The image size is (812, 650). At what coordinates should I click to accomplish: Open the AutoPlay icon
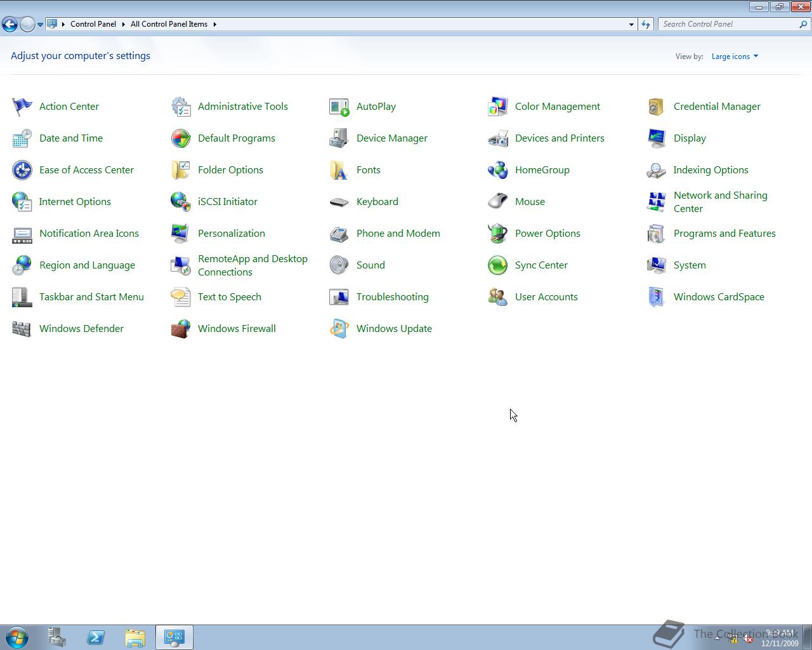pos(339,107)
